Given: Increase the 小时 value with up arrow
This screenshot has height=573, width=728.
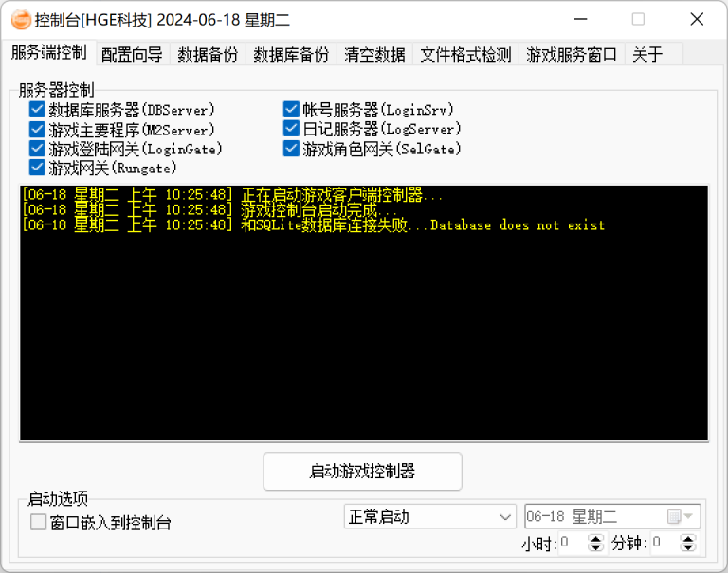Looking at the screenshot, I should click(x=595, y=538).
